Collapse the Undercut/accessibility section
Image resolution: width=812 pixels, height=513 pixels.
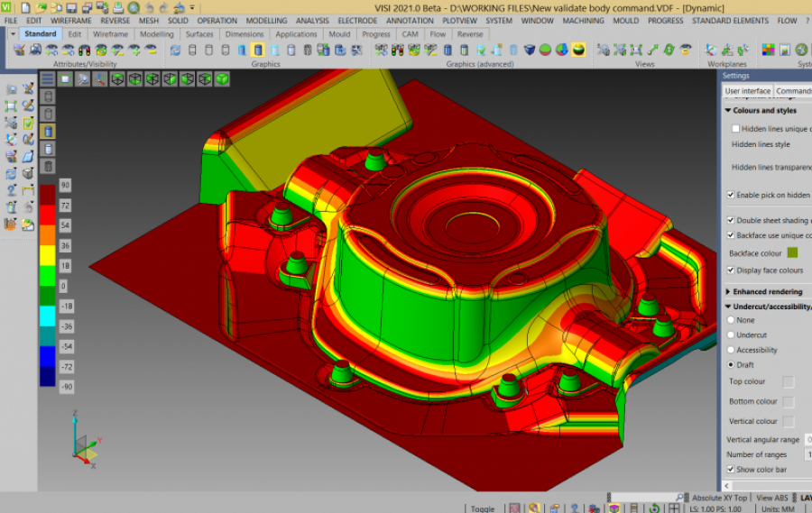point(728,307)
